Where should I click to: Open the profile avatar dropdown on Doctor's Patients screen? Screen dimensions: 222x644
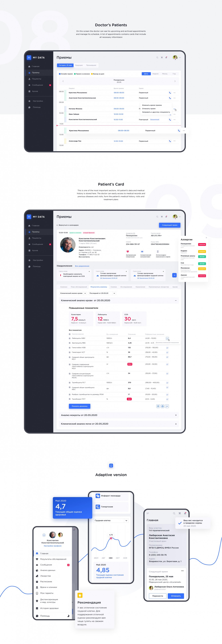(x=177, y=57)
